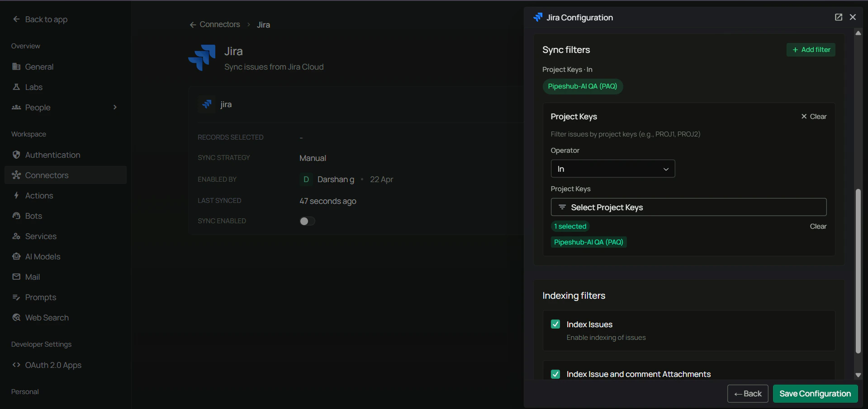Click the Actions lightning bolt icon

16,195
